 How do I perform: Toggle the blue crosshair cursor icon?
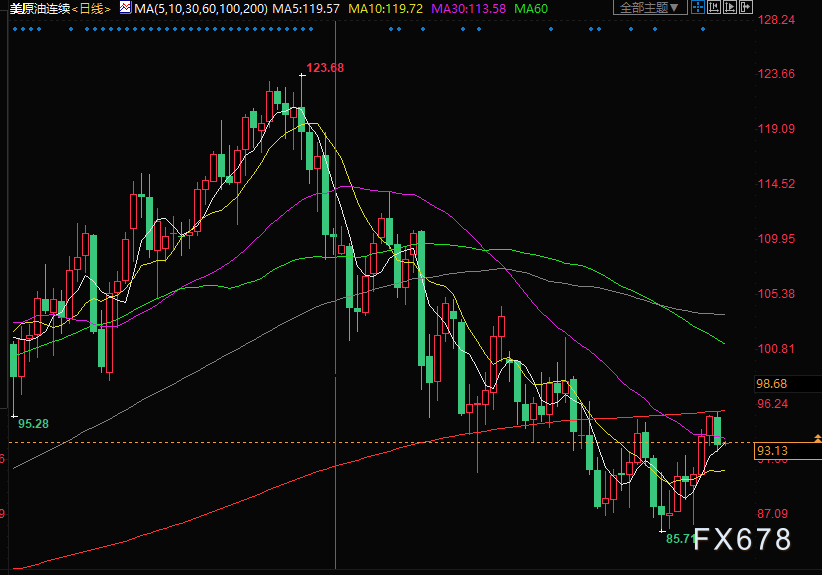pos(698,7)
